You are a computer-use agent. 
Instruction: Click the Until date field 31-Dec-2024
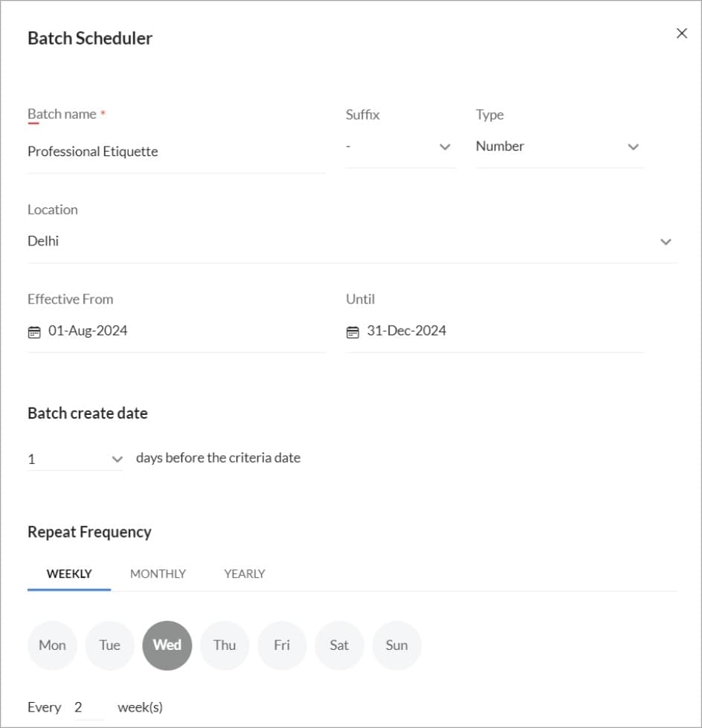pos(495,331)
